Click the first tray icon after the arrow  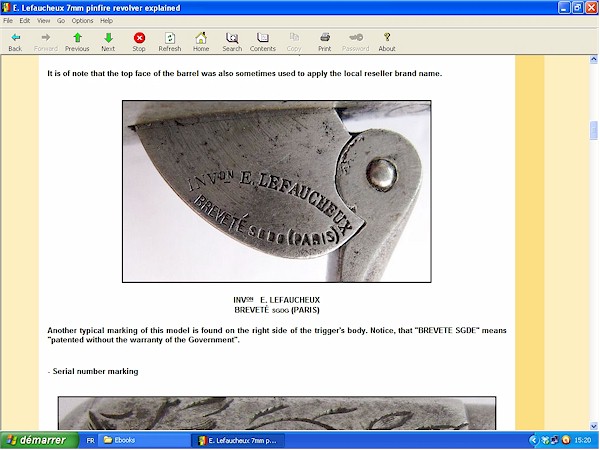click(545, 440)
